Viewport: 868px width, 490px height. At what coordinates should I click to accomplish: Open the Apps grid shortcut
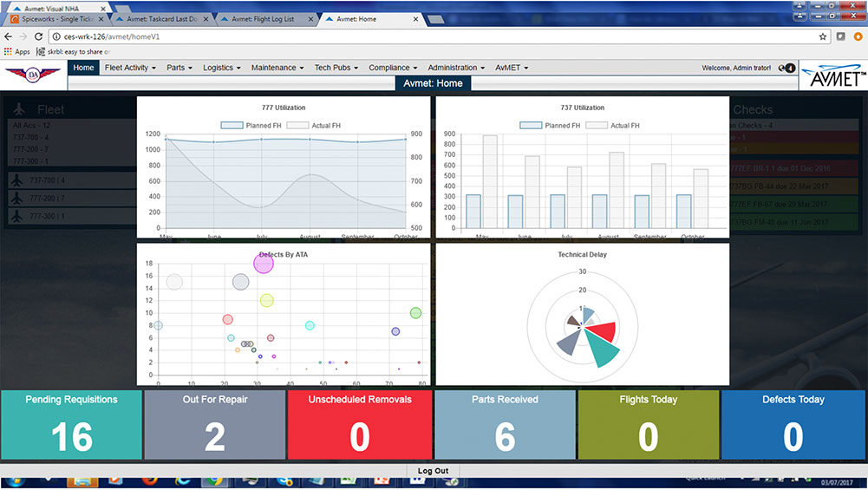[17, 51]
